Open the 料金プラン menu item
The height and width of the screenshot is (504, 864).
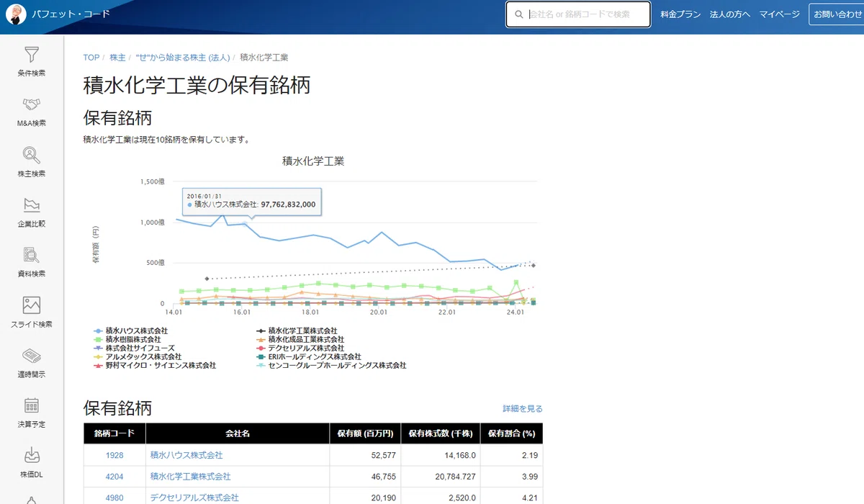680,14
